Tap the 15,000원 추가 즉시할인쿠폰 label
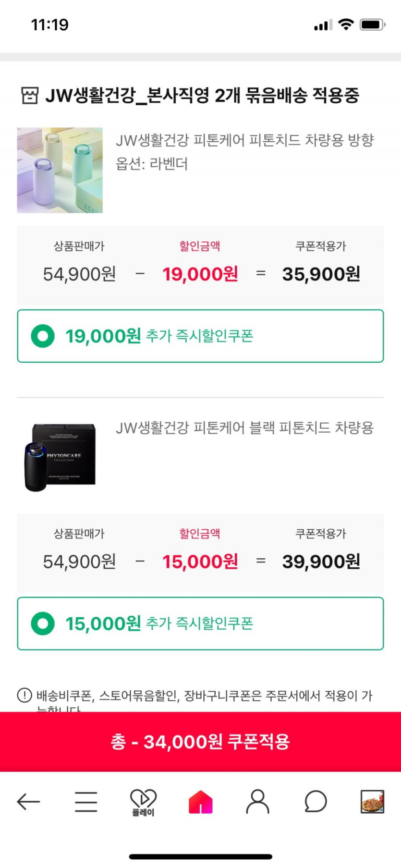The width and height of the screenshot is (401, 868). pyautogui.click(x=159, y=623)
